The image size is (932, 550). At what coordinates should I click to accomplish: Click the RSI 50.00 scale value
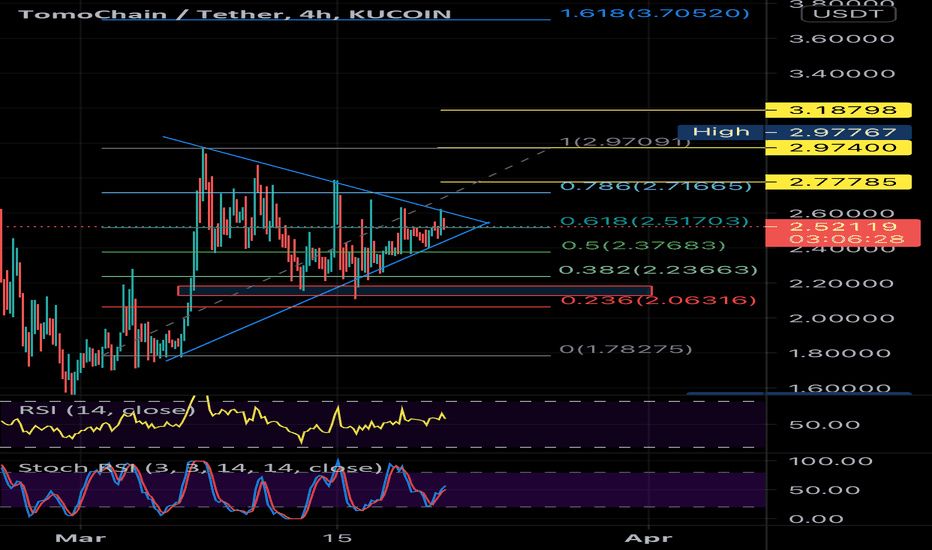824,425
